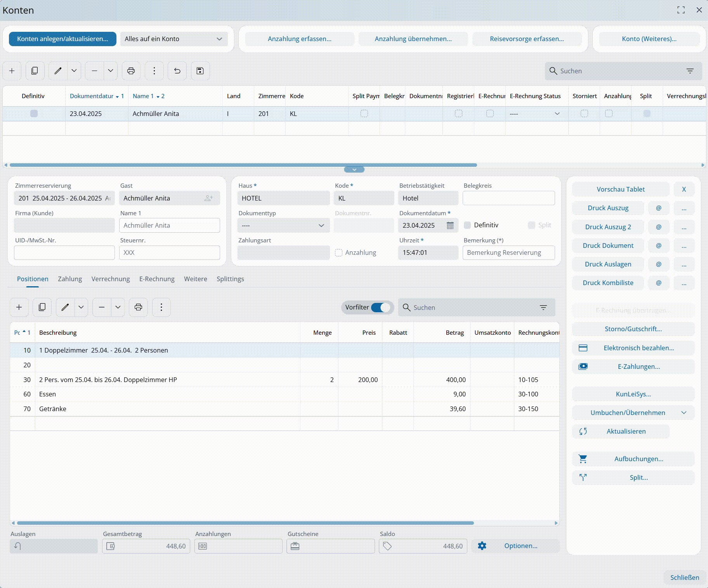Print the positions with the lower printer icon
Image resolution: width=708 pixels, height=588 pixels.
[138, 307]
